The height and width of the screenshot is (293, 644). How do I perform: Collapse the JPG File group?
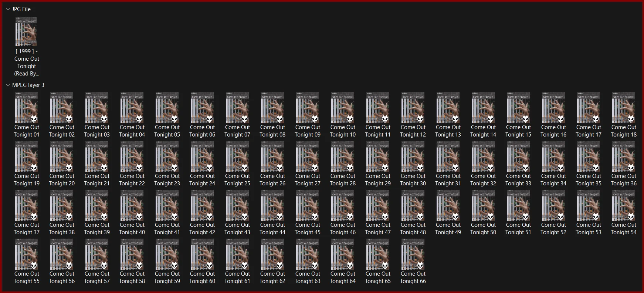(x=8, y=9)
